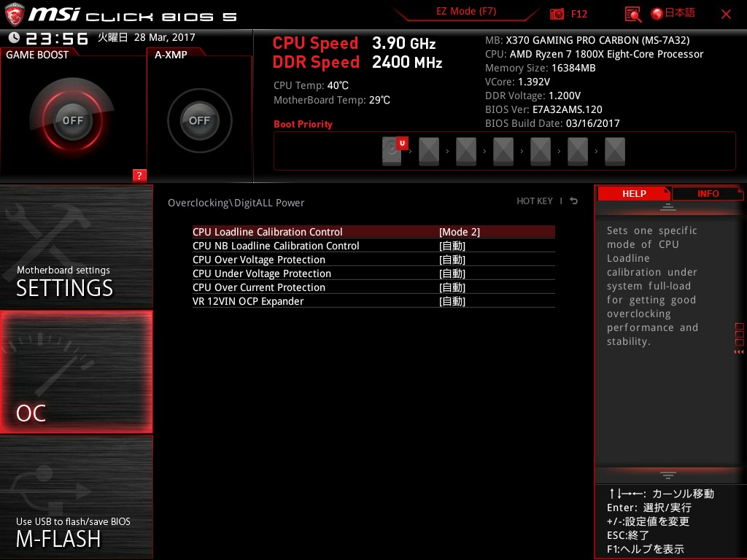The width and height of the screenshot is (747, 560).
Task: Click the CPU Speed 3.90 GHz readout
Action: tap(354, 43)
